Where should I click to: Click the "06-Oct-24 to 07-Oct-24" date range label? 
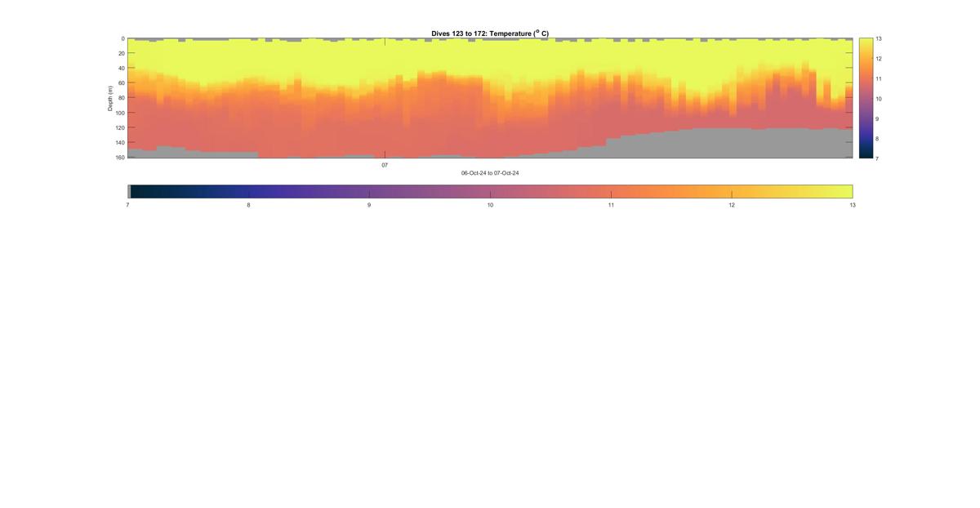[x=490, y=173]
